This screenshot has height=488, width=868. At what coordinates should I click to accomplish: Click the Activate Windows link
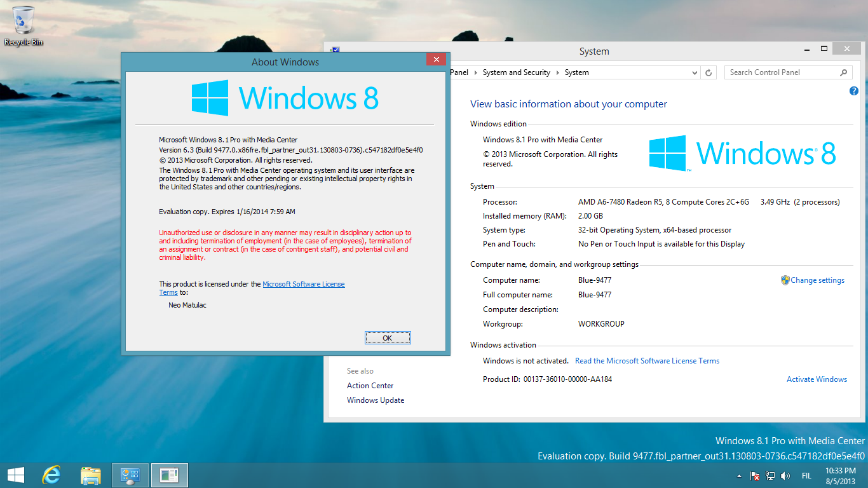817,379
